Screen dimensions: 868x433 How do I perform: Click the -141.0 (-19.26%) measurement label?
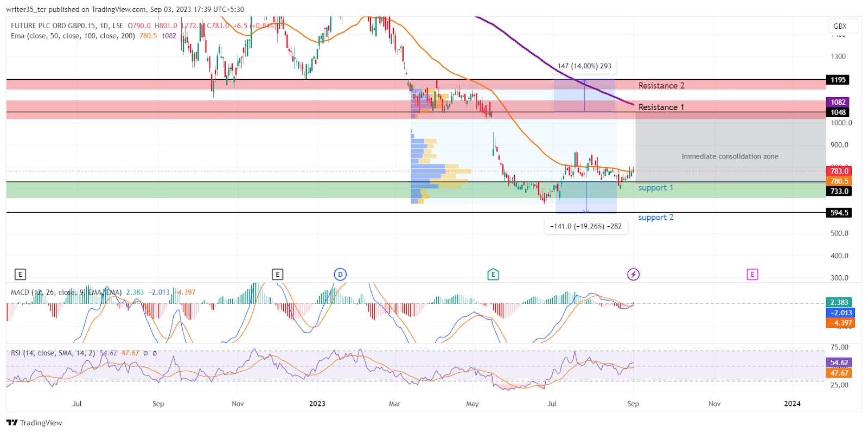pyautogui.click(x=586, y=226)
